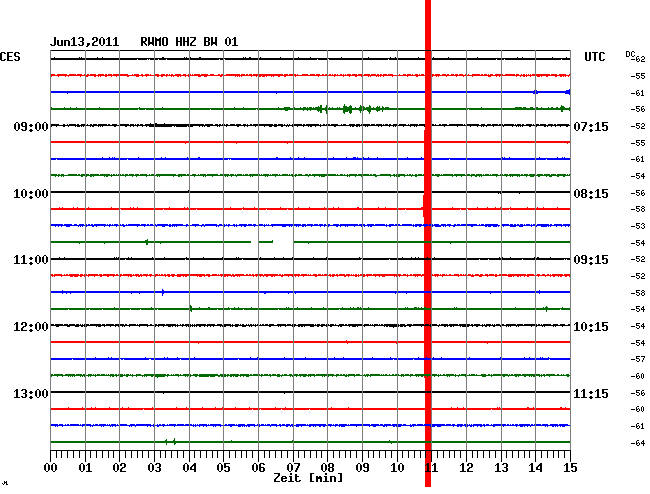Click the station label RWMO HHZ BW 01

[x=189, y=42]
